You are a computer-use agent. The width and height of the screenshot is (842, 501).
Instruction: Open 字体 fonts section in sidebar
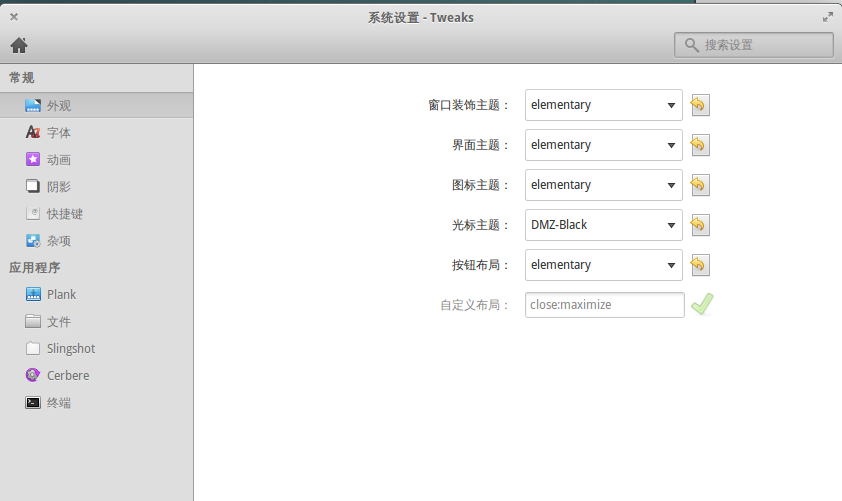(x=97, y=133)
